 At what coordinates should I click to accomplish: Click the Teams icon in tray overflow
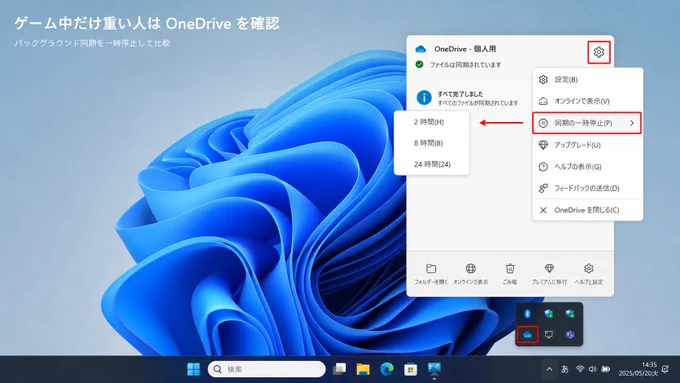pos(570,334)
